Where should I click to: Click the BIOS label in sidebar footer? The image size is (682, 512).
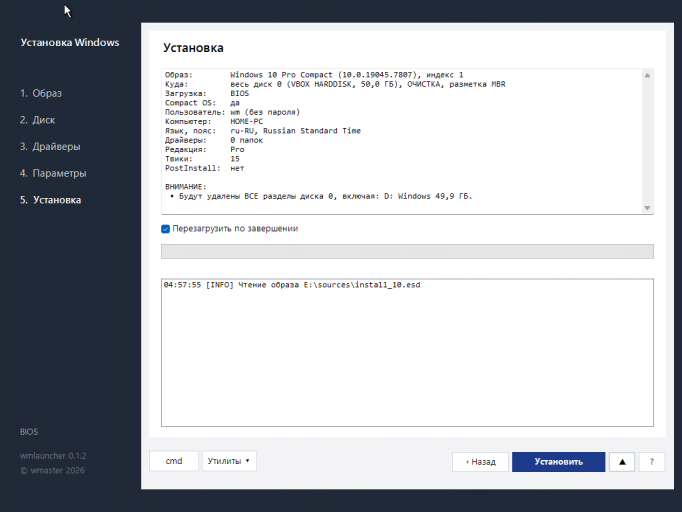point(29,432)
